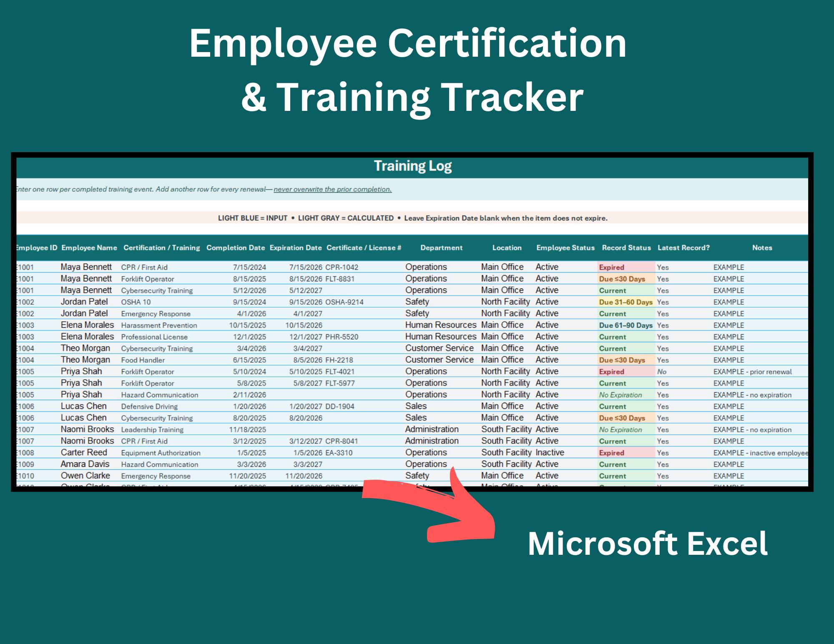Click the FLT-5977 license cell
Screen dimensions: 834x644
pos(340,383)
